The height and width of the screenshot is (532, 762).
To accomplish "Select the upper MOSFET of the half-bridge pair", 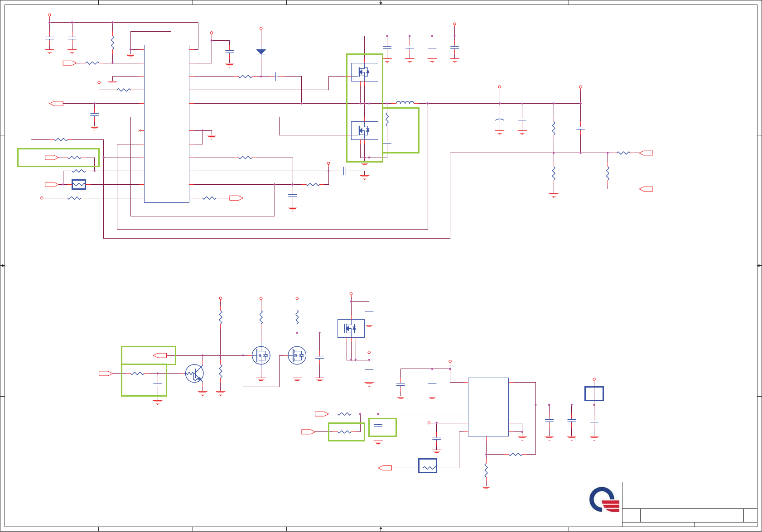I will pos(365,72).
